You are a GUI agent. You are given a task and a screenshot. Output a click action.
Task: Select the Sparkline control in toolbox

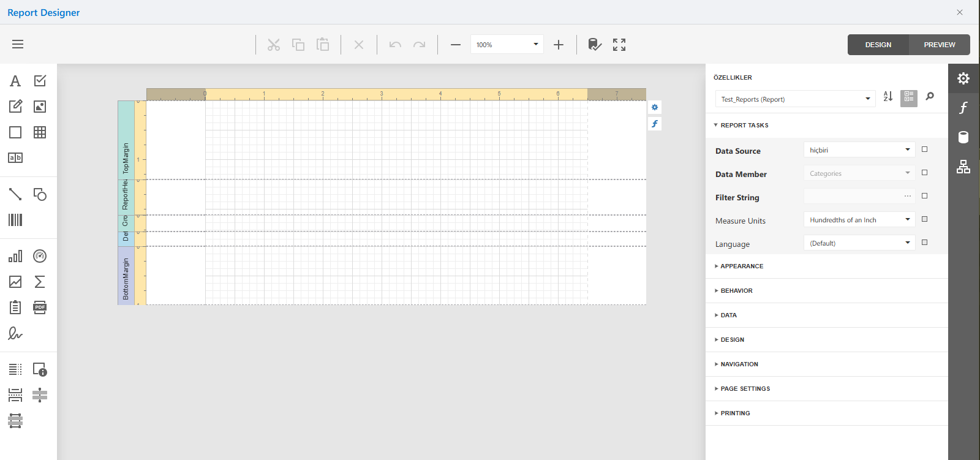[15, 282]
